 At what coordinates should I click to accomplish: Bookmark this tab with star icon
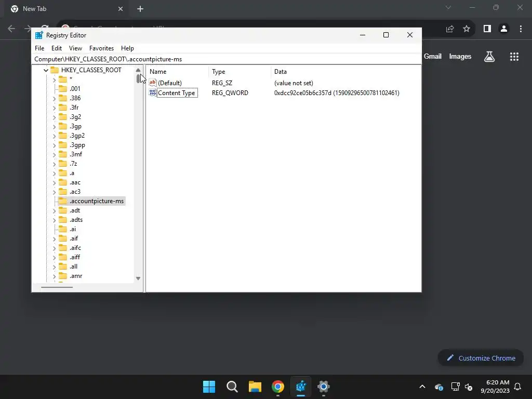467,29
